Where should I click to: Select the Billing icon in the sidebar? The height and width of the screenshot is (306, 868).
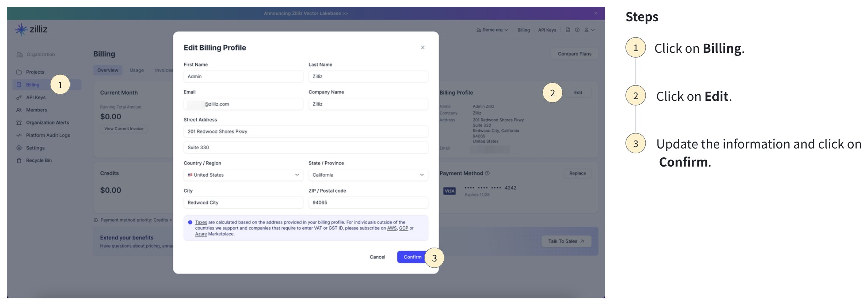19,84
